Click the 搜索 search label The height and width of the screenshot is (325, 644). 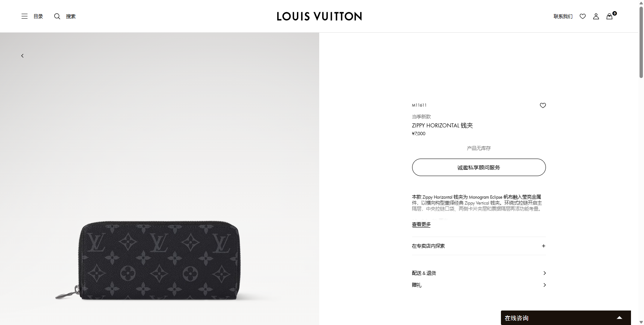pos(71,16)
